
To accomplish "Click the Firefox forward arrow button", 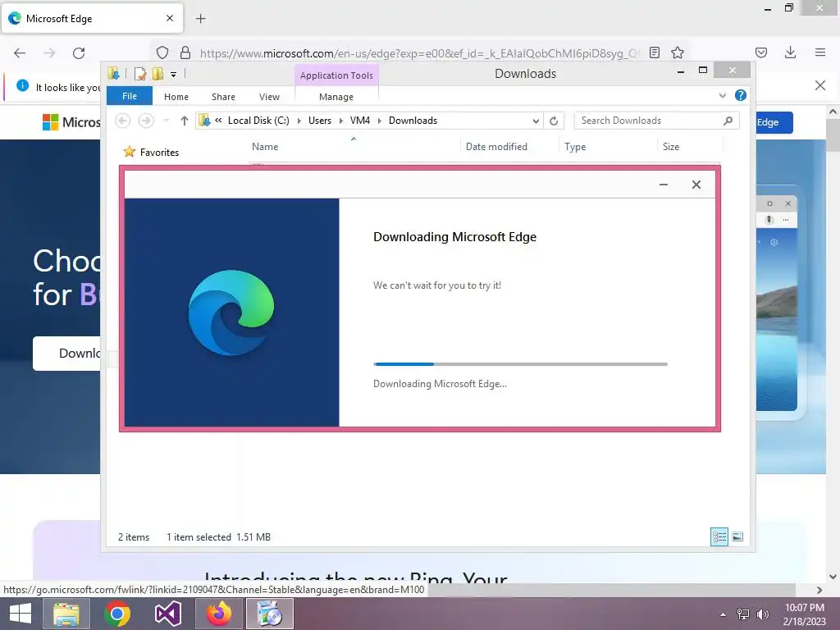I will (49, 53).
